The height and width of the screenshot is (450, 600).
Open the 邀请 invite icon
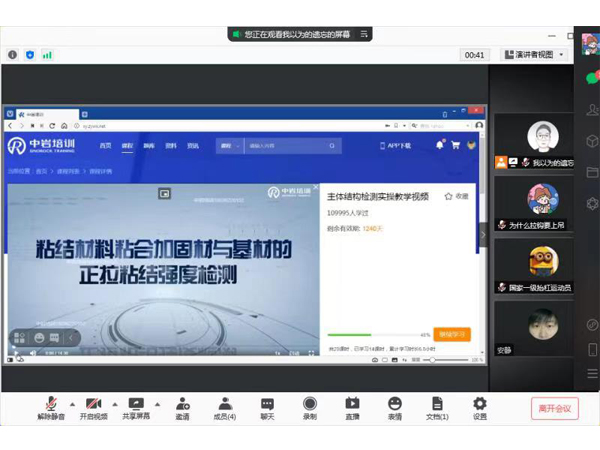[182, 403]
